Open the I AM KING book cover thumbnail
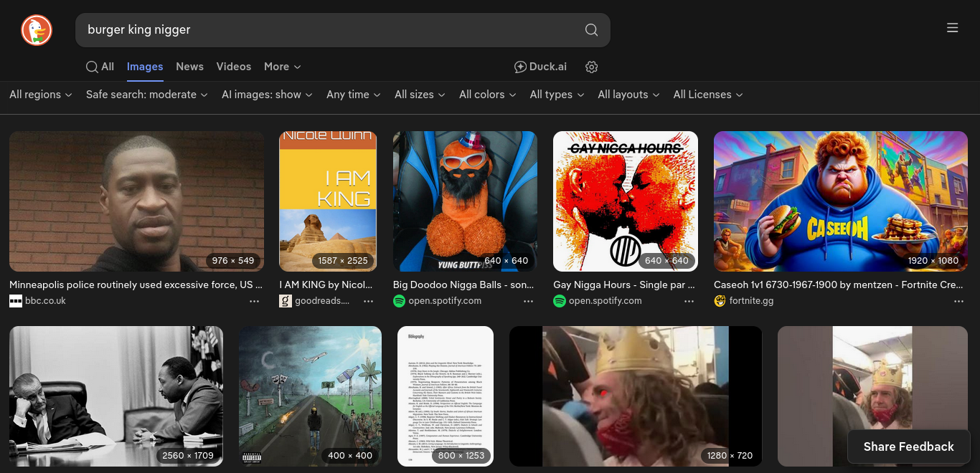The width and height of the screenshot is (980, 473). point(328,201)
